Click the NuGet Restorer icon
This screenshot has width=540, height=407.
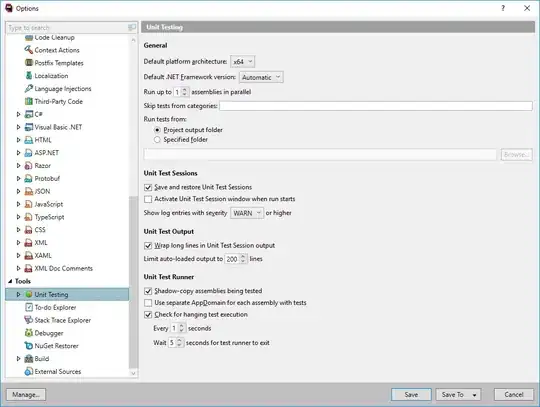pos(29,346)
